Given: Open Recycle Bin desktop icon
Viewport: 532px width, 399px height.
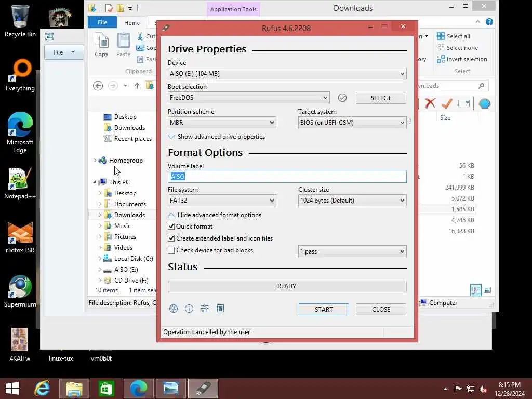Looking at the screenshot, I should [20, 20].
